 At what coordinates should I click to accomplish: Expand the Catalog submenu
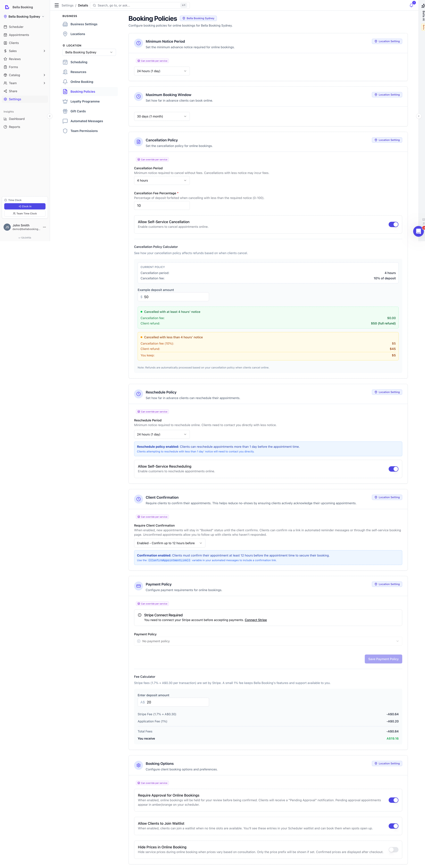25,75
